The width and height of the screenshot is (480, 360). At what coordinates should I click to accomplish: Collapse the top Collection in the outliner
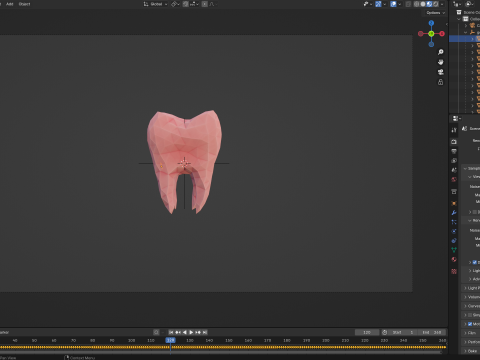459,19
